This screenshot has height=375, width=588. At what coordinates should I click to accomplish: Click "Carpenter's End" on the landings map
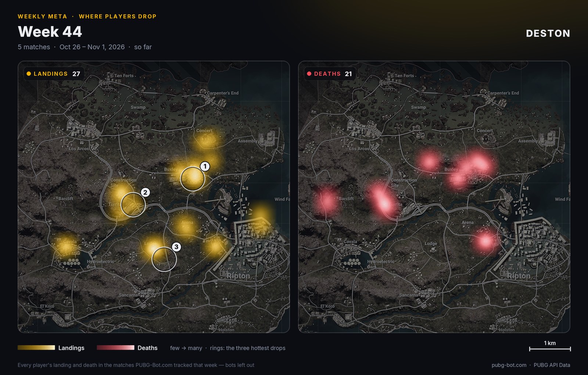223,93
